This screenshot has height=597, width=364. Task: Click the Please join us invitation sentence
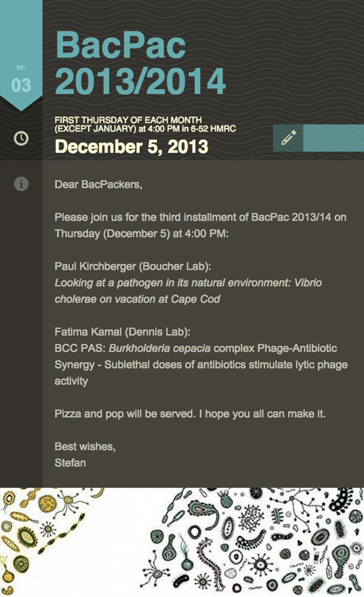pos(200,225)
